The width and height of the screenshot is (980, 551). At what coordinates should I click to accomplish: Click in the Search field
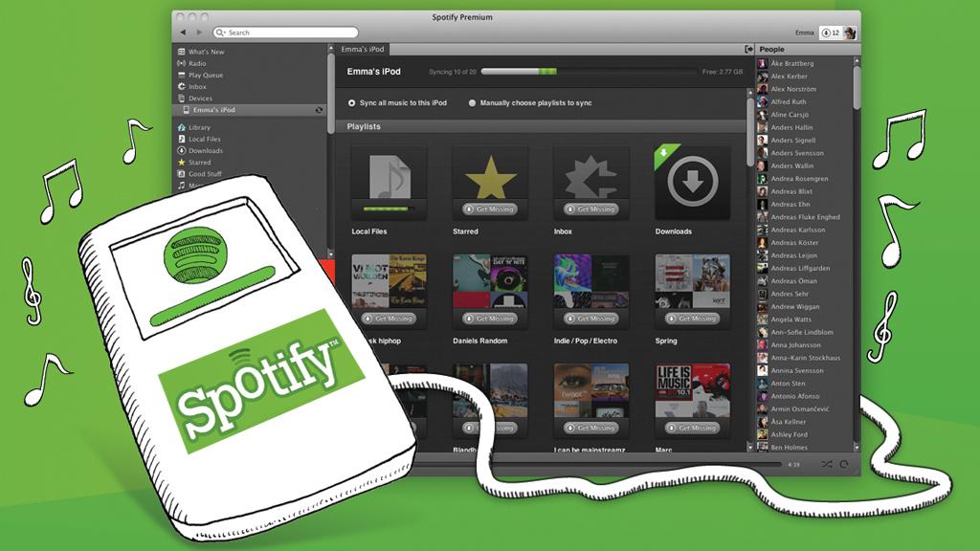point(287,33)
